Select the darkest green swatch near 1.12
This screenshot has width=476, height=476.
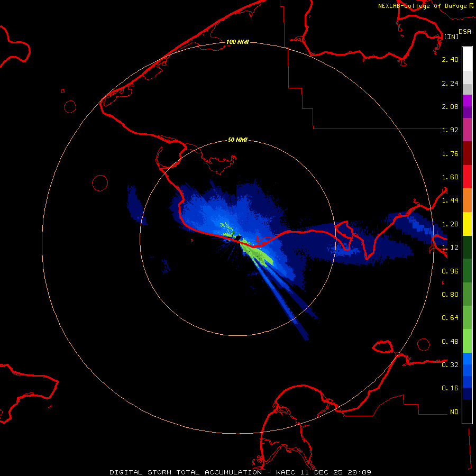coord(467,248)
